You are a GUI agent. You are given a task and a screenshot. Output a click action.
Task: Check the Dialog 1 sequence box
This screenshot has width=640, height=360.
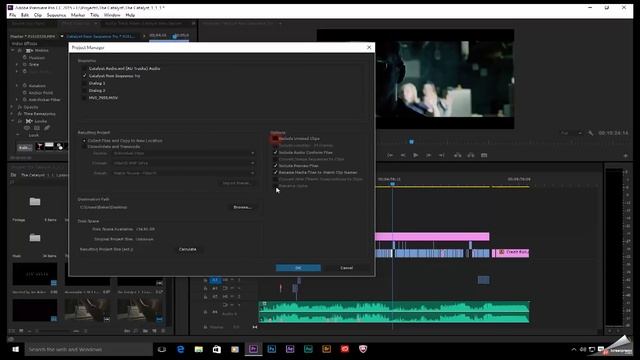(x=84, y=83)
